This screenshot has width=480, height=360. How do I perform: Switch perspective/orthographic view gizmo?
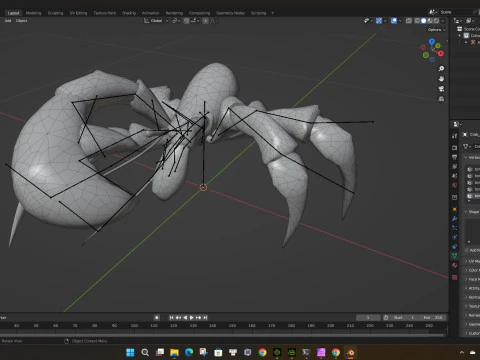[441, 99]
